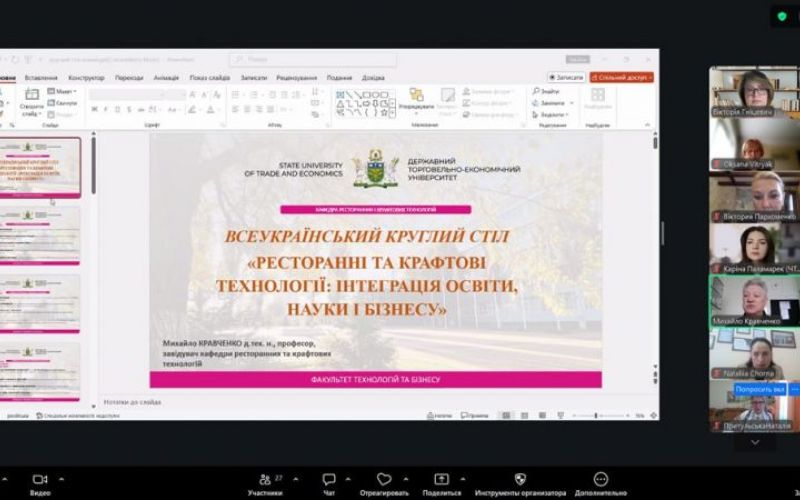
Task: Expand the arrow next to Поделиться
Action: click(461, 477)
